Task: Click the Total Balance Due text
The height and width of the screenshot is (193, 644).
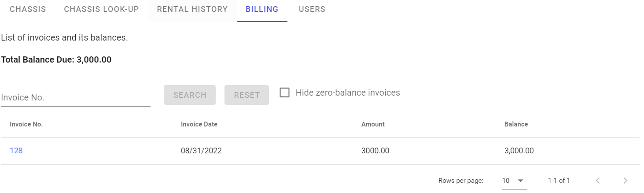Action: [x=56, y=60]
